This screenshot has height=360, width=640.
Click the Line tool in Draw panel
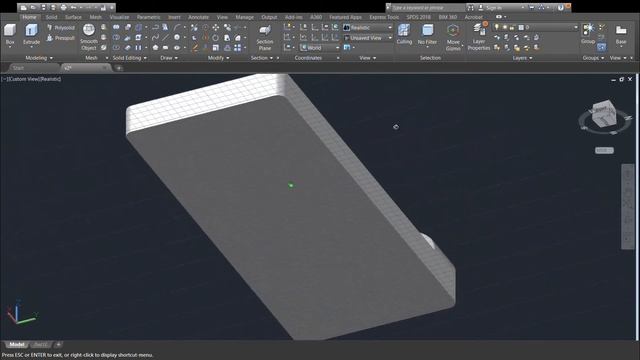[x=165, y=38]
